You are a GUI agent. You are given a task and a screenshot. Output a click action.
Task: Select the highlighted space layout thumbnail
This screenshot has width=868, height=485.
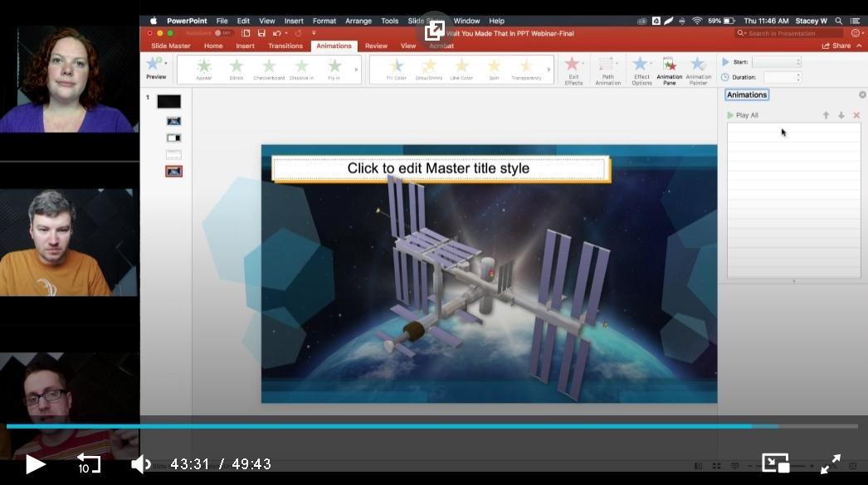click(173, 172)
